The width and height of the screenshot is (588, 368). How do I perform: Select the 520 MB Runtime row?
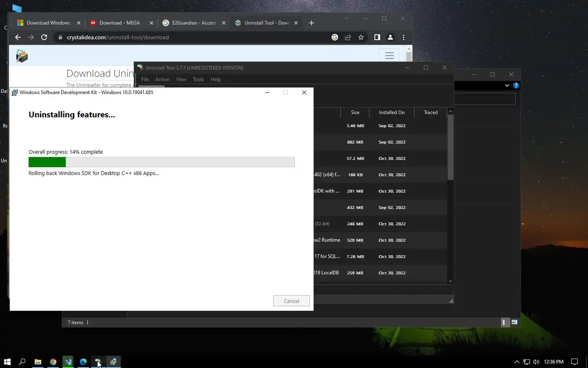coord(380,240)
